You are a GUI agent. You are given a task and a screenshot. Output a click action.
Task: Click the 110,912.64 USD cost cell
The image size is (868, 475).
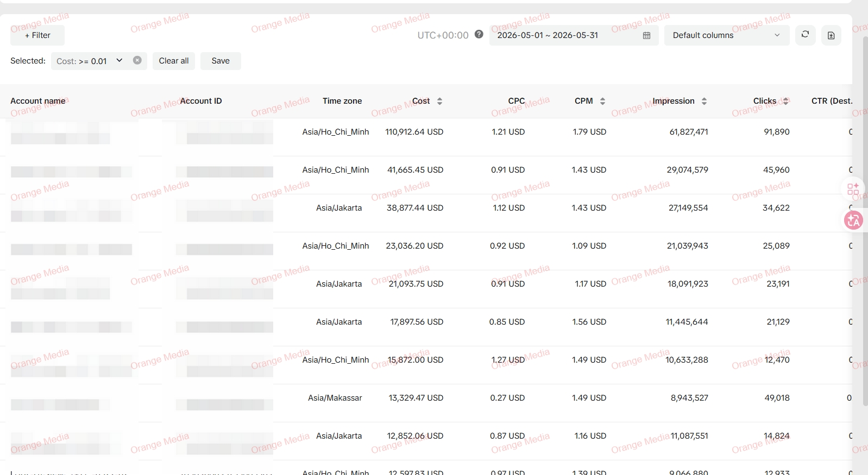point(414,132)
